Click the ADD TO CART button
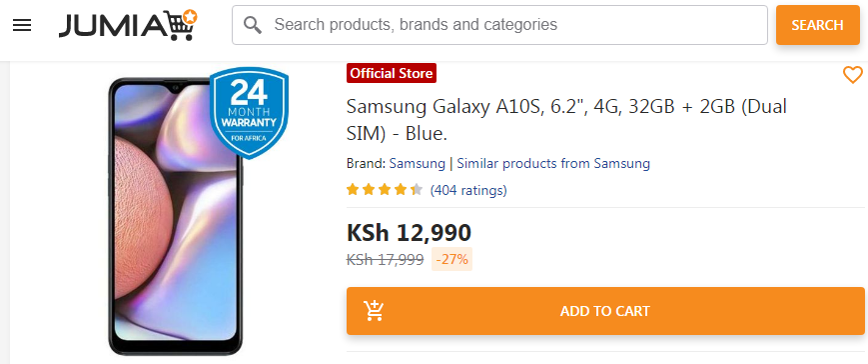868x364 pixels. (x=605, y=311)
